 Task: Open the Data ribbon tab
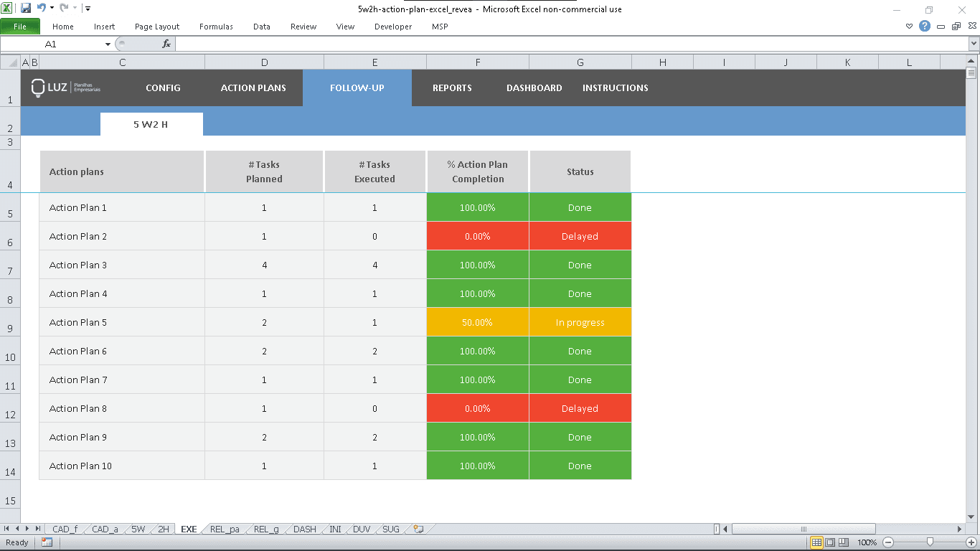click(262, 27)
